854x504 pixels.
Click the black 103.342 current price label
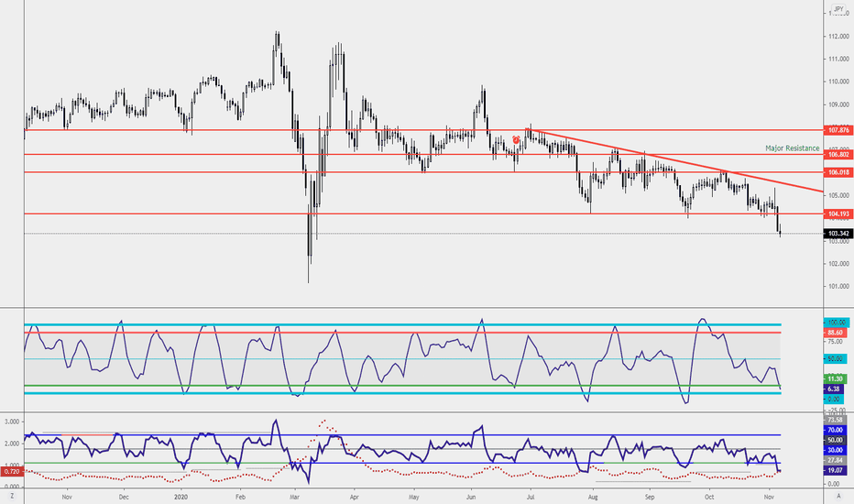838,233
